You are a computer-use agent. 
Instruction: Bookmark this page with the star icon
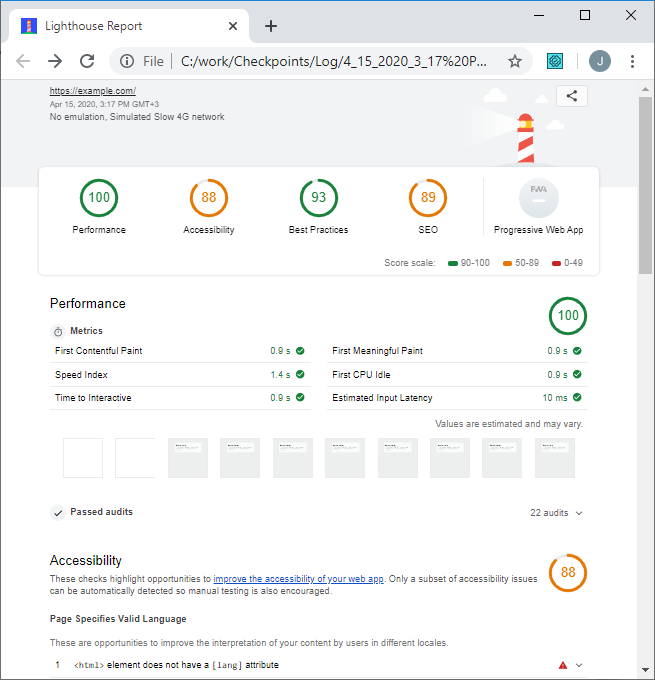[515, 61]
